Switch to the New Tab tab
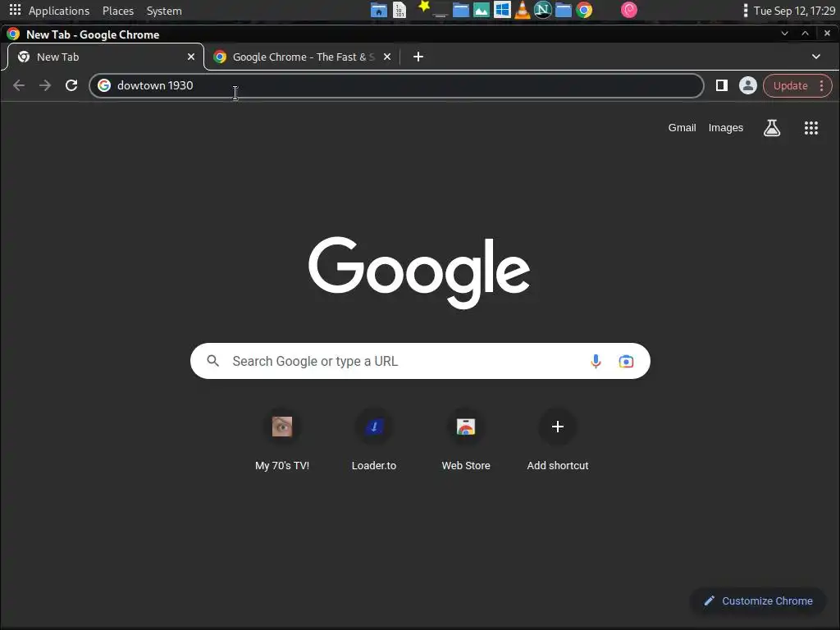This screenshot has width=840, height=630. pos(106,57)
